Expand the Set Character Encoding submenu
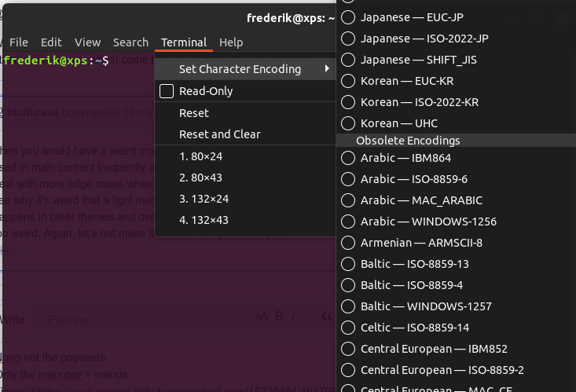Image resolution: width=576 pixels, height=392 pixels. (x=245, y=69)
